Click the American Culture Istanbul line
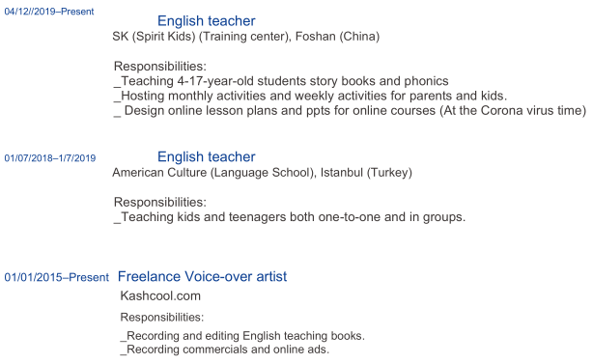This screenshot has height=364, width=593. (x=262, y=173)
